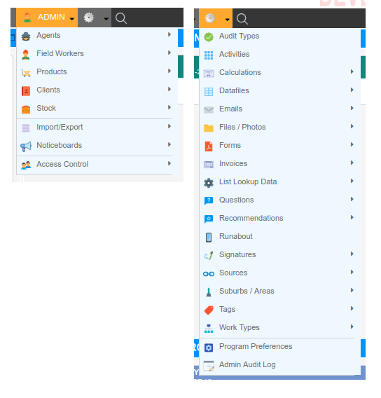Click the Noticeboards megaphone icon
This screenshot has height=398, width=381.
(26, 146)
